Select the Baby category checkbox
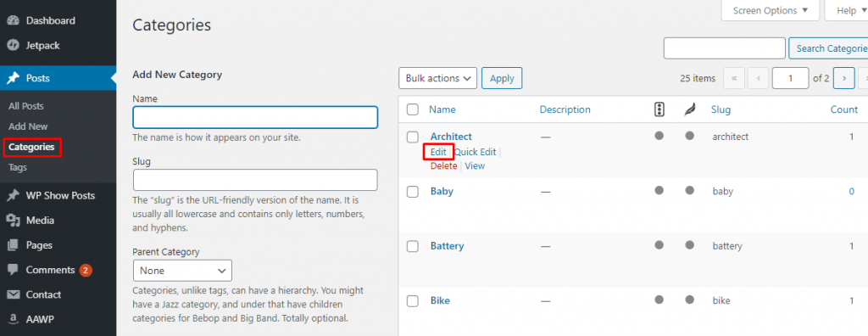The width and height of the screenshot is (868, 336). pyautogui.click(x=413, y=191)
